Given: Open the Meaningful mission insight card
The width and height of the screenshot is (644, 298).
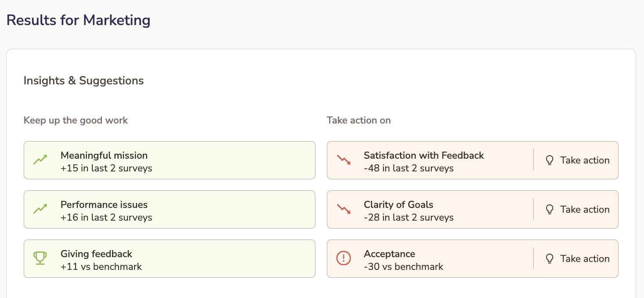Looking at the screenshot, I should click(x=169, y=160).
